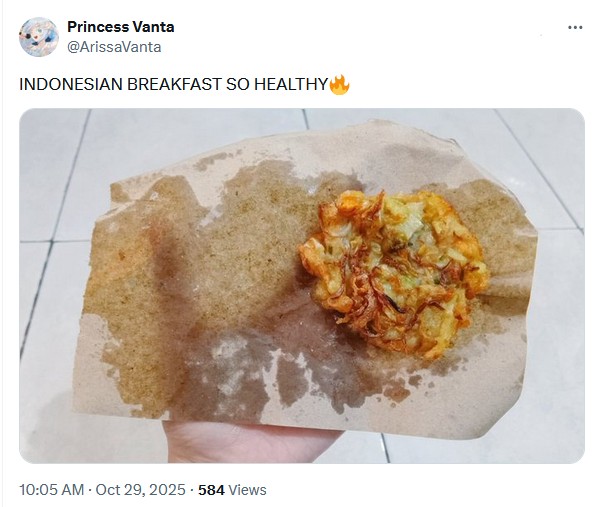Click the fried fritter in the photo
The height and width of the screenshot is (507, 599).
click(393, 273)
